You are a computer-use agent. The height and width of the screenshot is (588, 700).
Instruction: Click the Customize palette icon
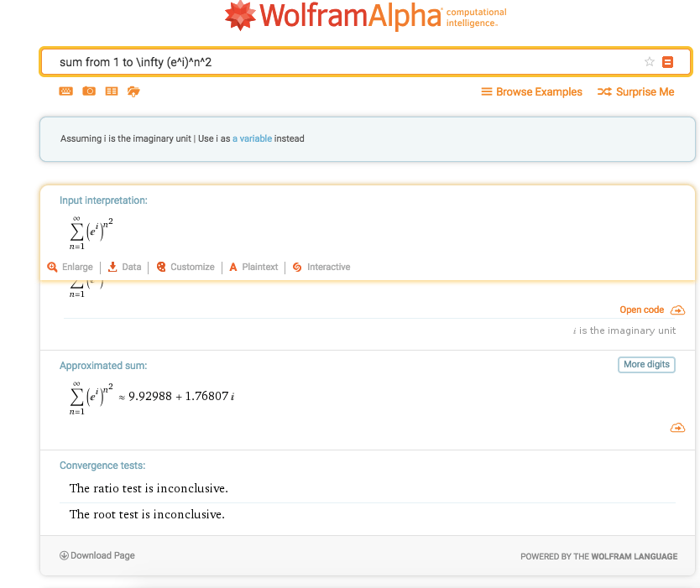161,267
